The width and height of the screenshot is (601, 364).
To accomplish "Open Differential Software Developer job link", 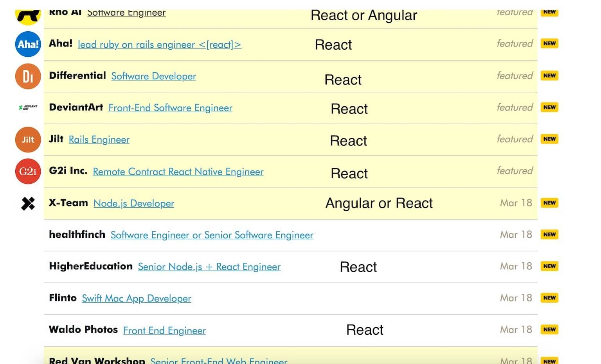I will coord(153,76).
